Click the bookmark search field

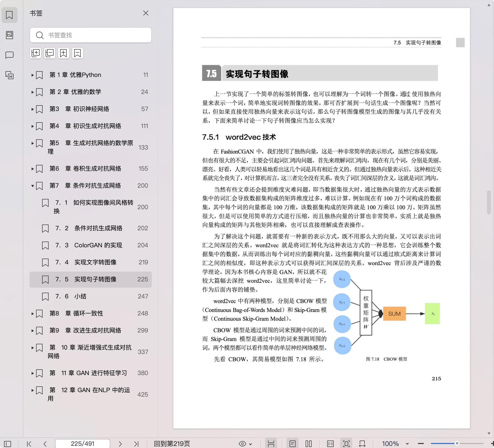[91, 35]
